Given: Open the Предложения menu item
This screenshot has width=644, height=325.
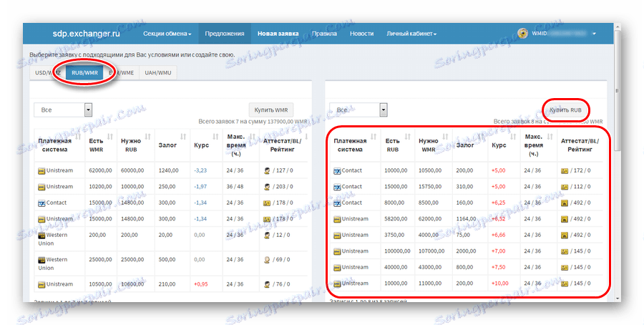Looking at the screenshot, I should pyautogui.click(x=225, y=34).
